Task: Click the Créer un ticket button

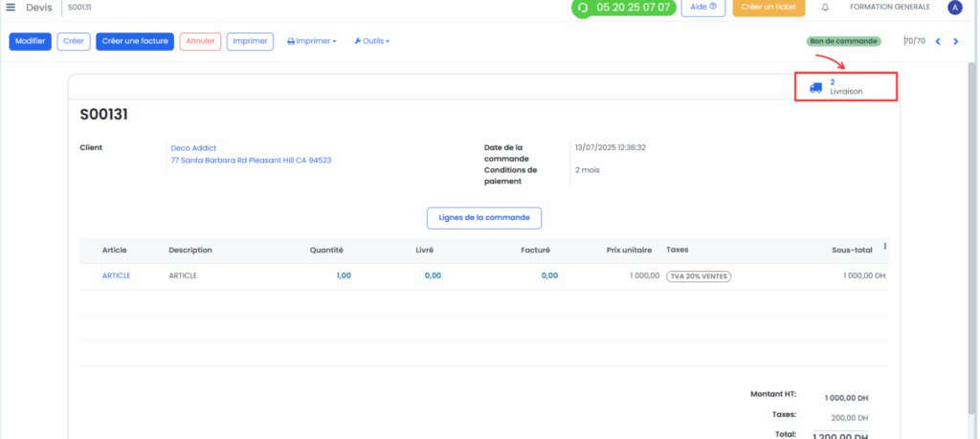Action: [768, 8]
